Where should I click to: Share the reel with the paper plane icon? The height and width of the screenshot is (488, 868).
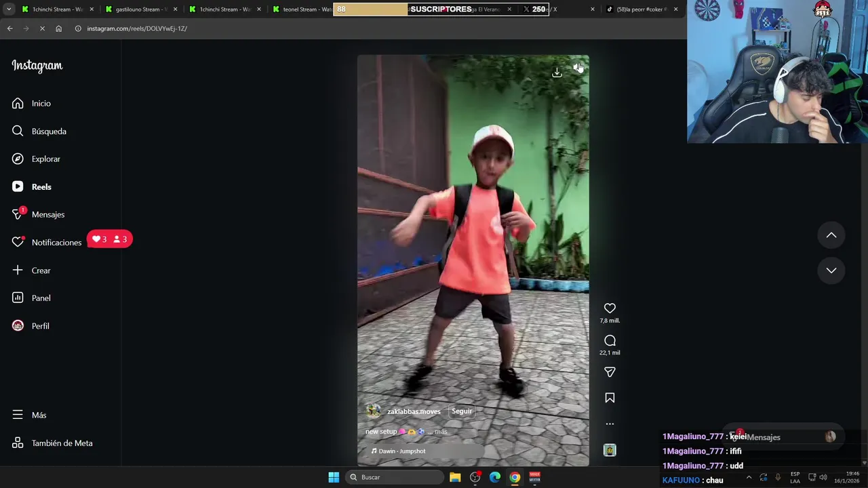[x=610, y=372]
